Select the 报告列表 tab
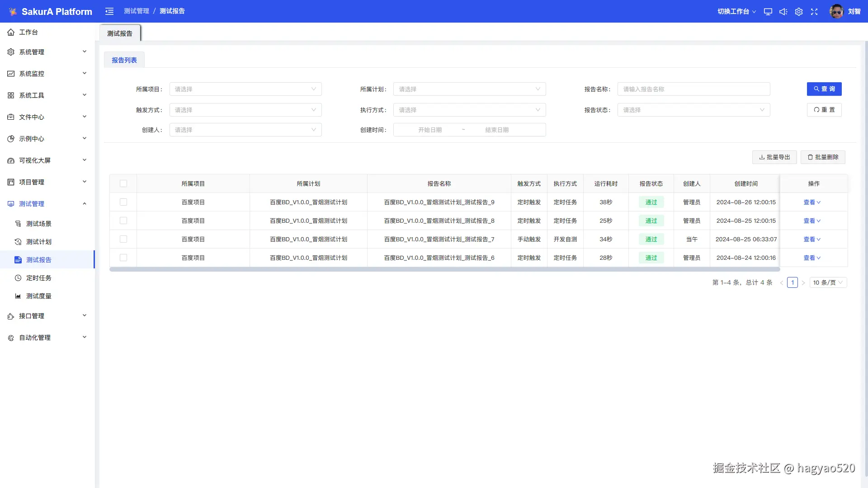The height and width of the screenshot is (488, 868). 124,60
